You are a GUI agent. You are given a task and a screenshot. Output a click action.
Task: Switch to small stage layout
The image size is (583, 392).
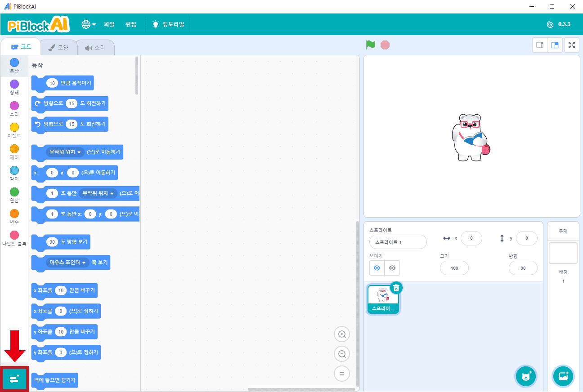(540, 45)
